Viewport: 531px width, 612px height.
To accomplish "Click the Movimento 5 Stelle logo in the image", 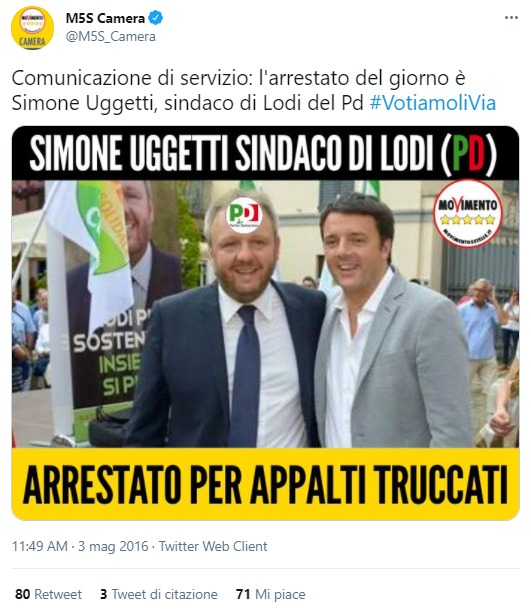I will (468, 213).
